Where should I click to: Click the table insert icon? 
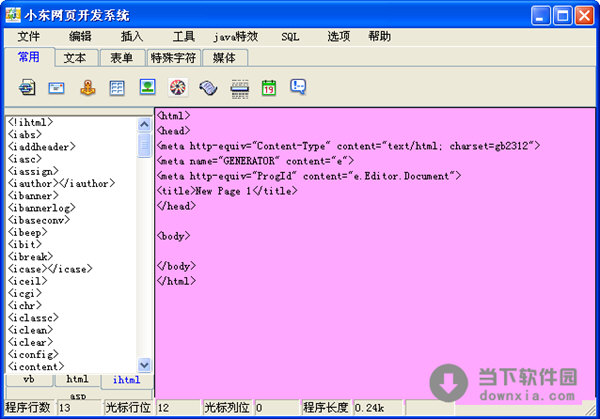tap(117, 88)
